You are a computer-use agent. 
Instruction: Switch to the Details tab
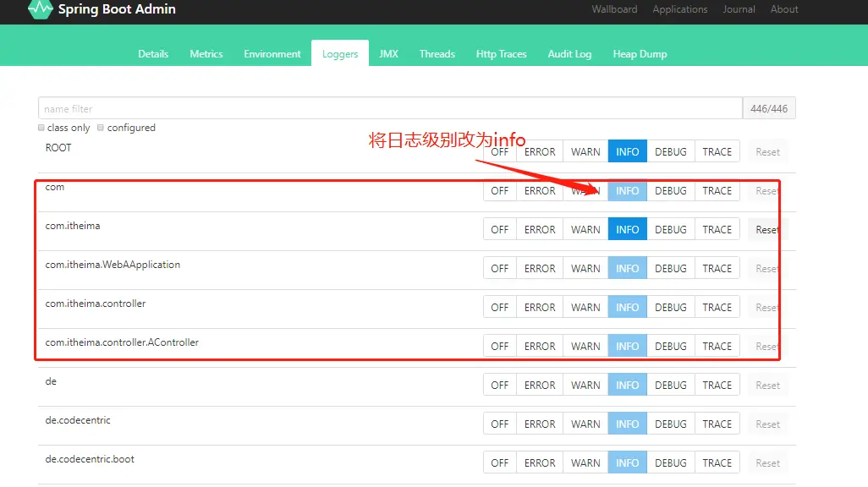[x=153, y=53]
